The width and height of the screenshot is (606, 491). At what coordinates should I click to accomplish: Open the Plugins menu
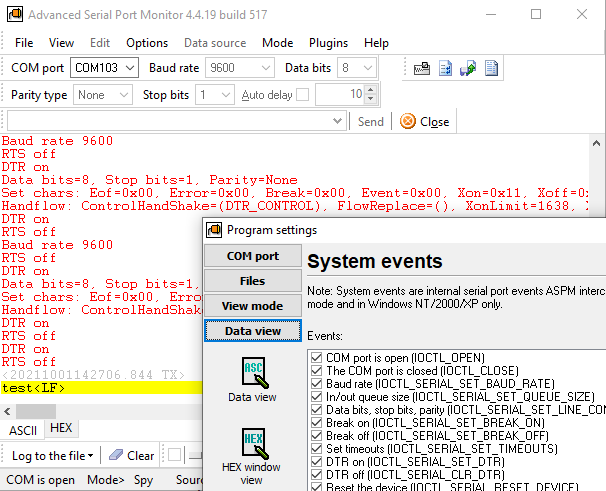pos(328,43)
